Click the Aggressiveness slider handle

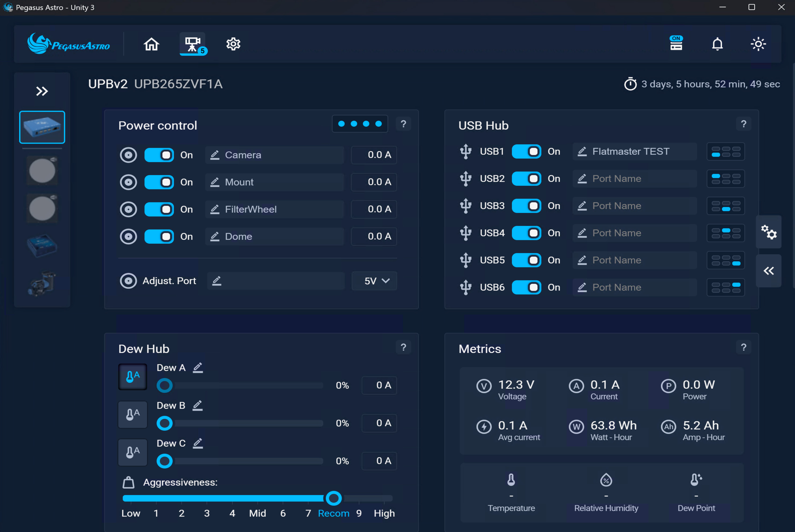(x=333, y=498)
